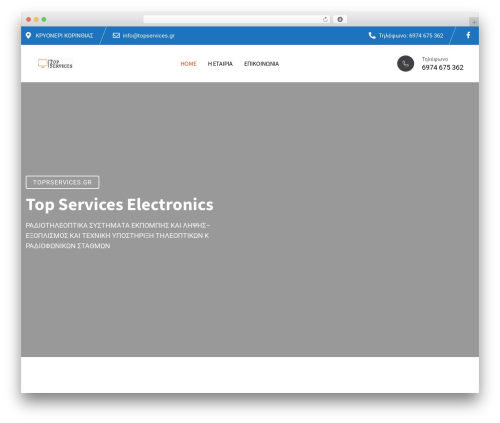
Task: Click the Τηλέφωνο label above header number
Action: click(x=435, y=59)
